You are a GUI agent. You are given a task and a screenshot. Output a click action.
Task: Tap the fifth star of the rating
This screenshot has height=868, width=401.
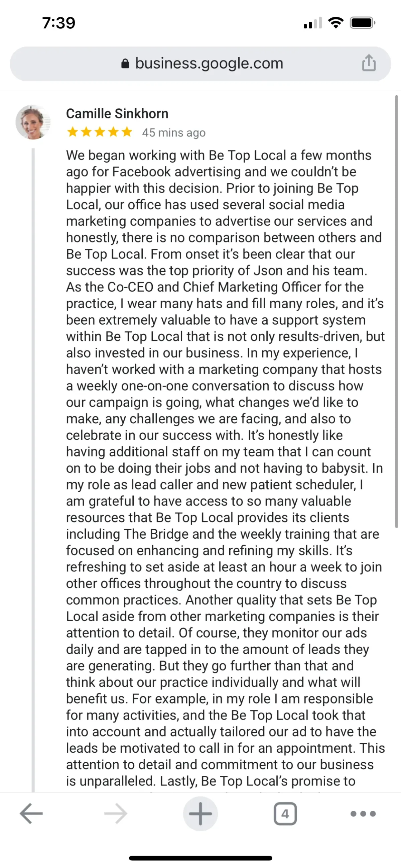pyautogui.click(x=127, y=132)
